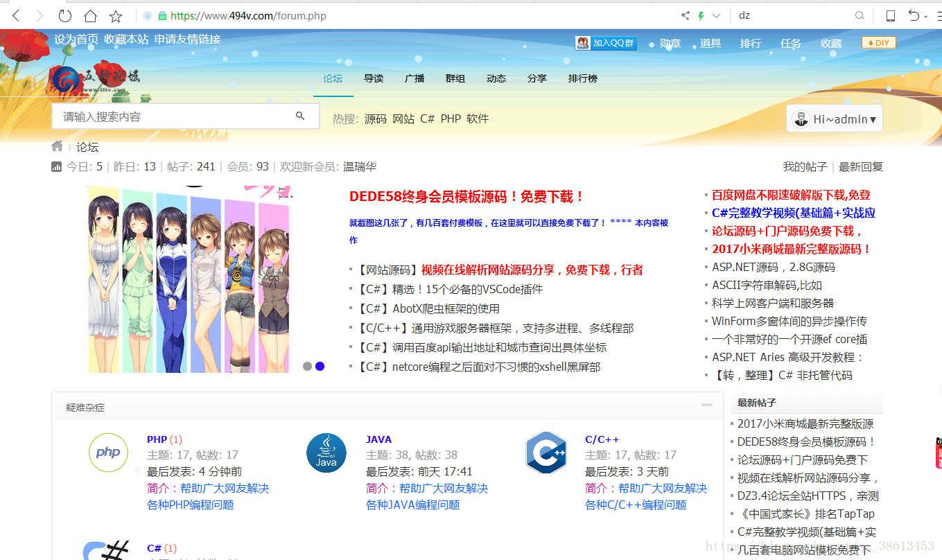Open the 任务 menu item
The image size is (942, 560).
(791, 43)
